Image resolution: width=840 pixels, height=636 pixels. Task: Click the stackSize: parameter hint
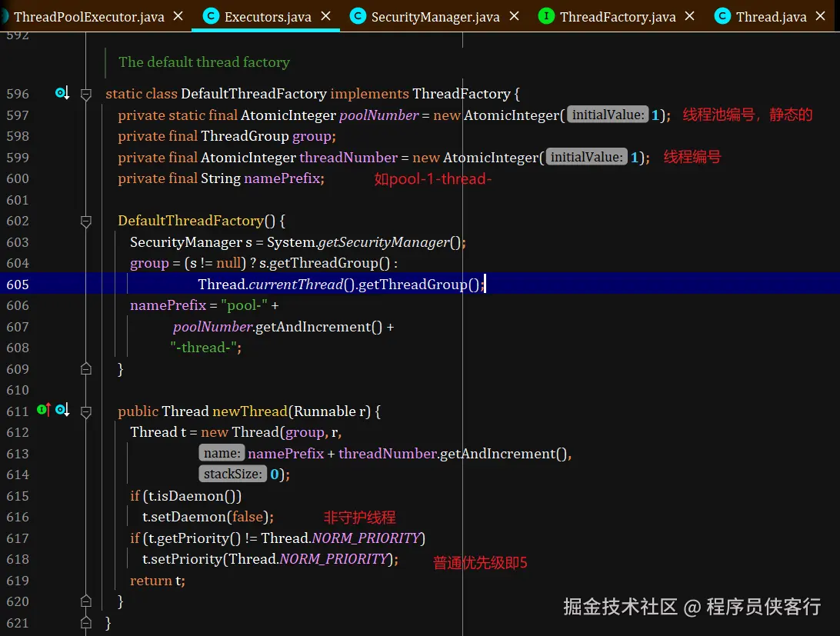click(232, 475)
